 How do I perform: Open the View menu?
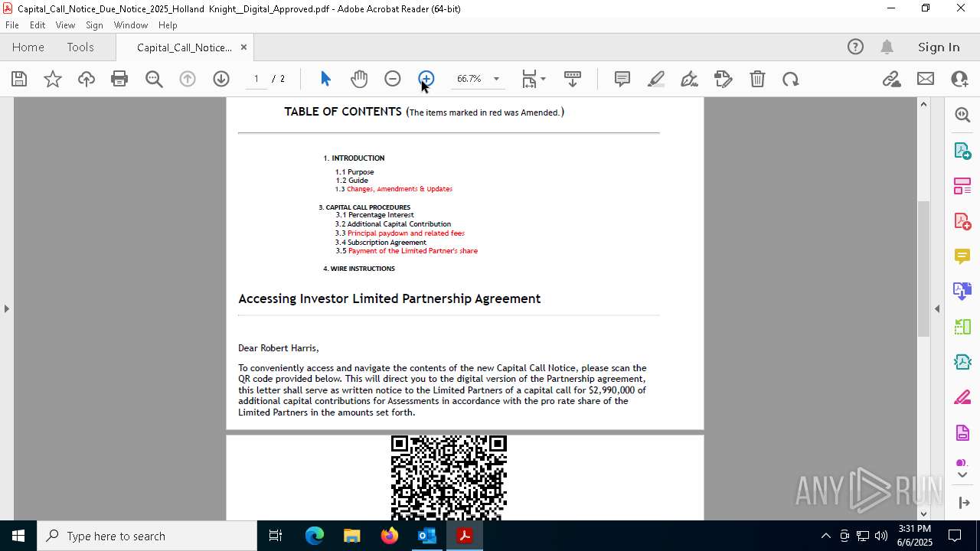[66, 25]
